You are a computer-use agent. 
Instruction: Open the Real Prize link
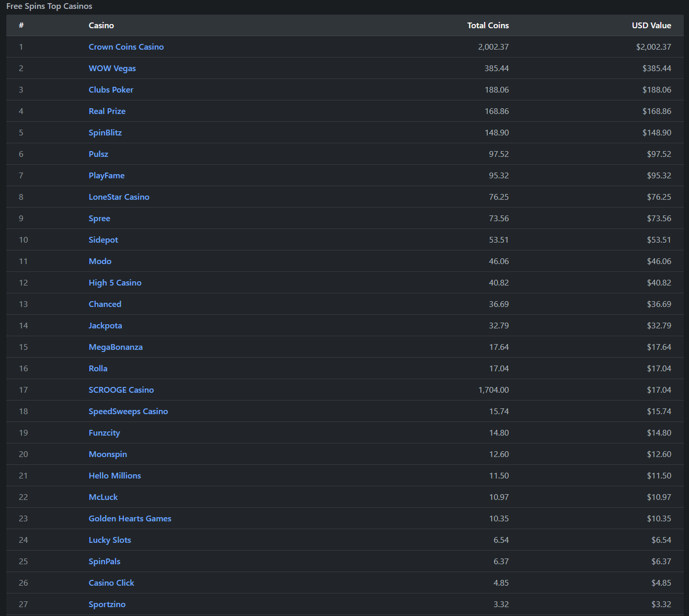(107, 111)
